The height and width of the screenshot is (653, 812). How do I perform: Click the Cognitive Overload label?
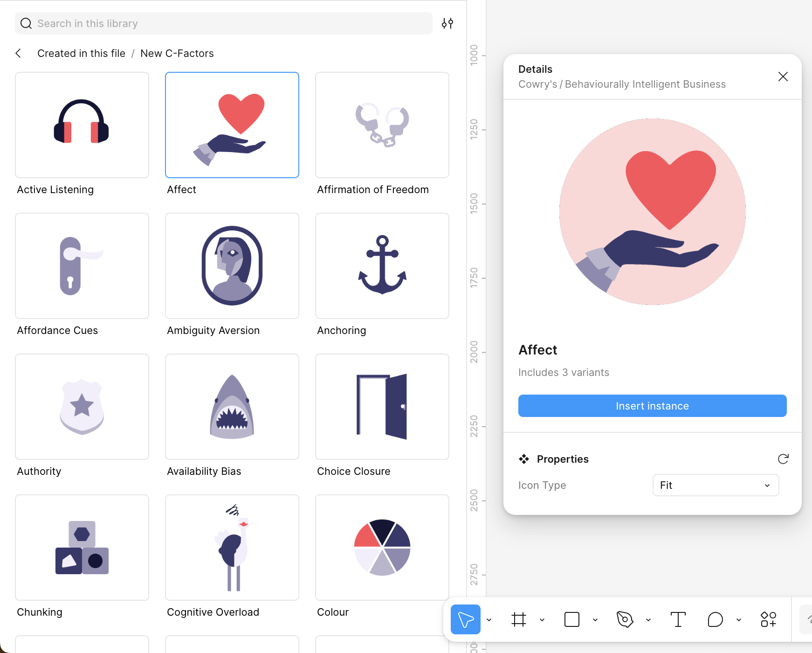[213, 612]
